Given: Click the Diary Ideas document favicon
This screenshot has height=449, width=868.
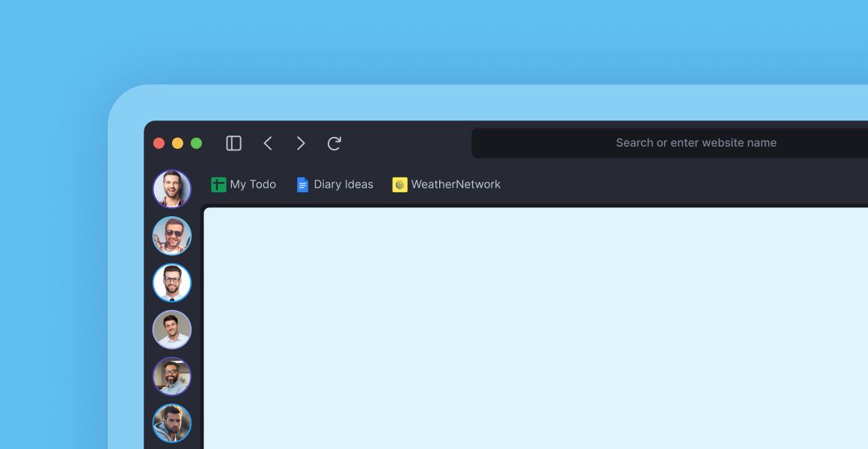Looking at the screenshot, I should coord(302,184).
